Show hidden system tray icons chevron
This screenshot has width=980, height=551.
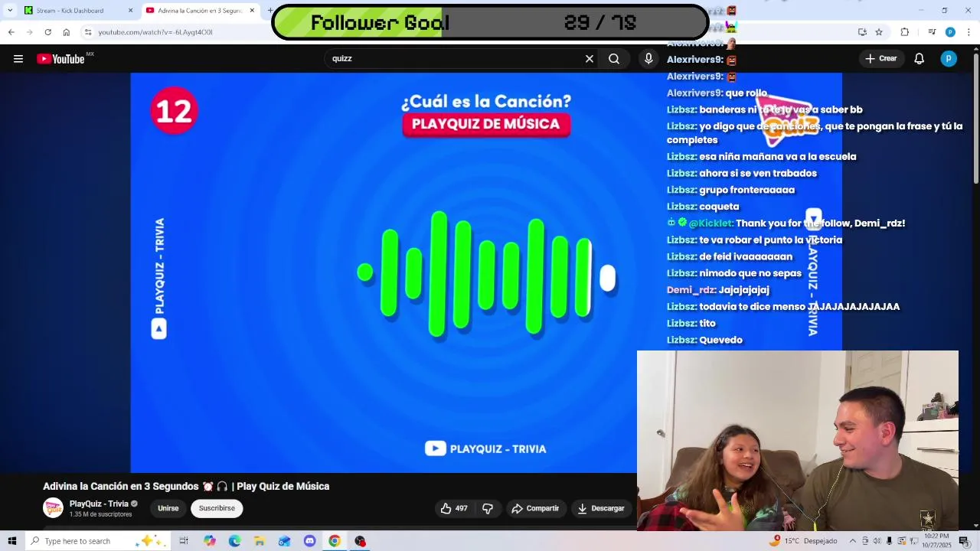853,541
